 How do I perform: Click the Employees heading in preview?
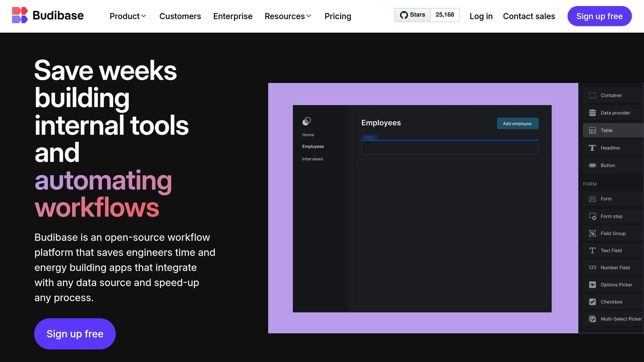tap(381, 123)
